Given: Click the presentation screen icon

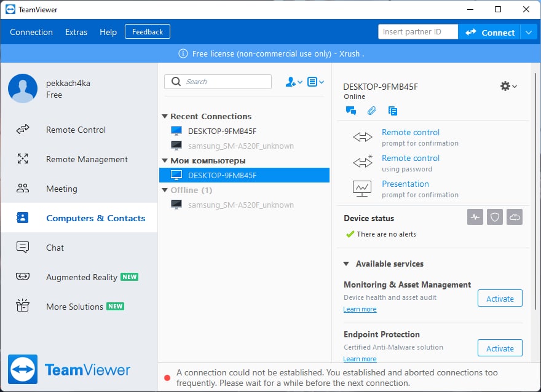Looking at the screenshot, I should pyautogui.click(x=362, y=188).
